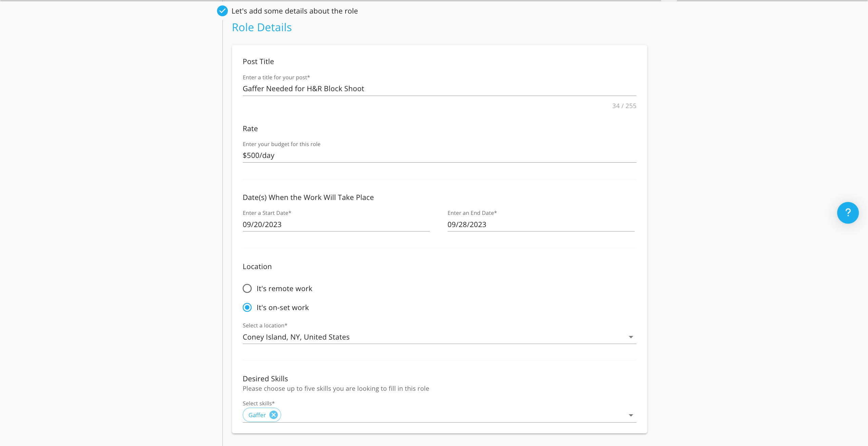
Task: Select the "It's on-set work" radio button
Action: (247, 307)
